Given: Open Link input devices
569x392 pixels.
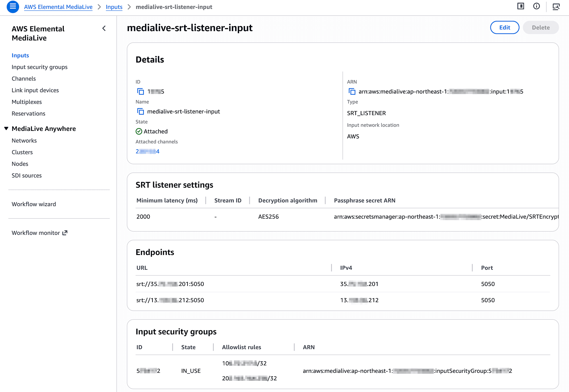Looking at the screenshot, I should click(35, 90).
